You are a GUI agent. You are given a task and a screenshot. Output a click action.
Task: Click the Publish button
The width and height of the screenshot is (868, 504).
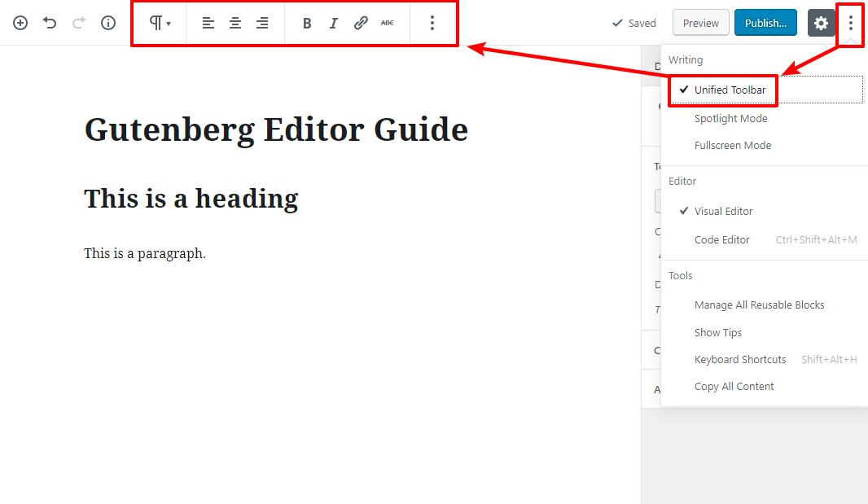coord(765,23)
